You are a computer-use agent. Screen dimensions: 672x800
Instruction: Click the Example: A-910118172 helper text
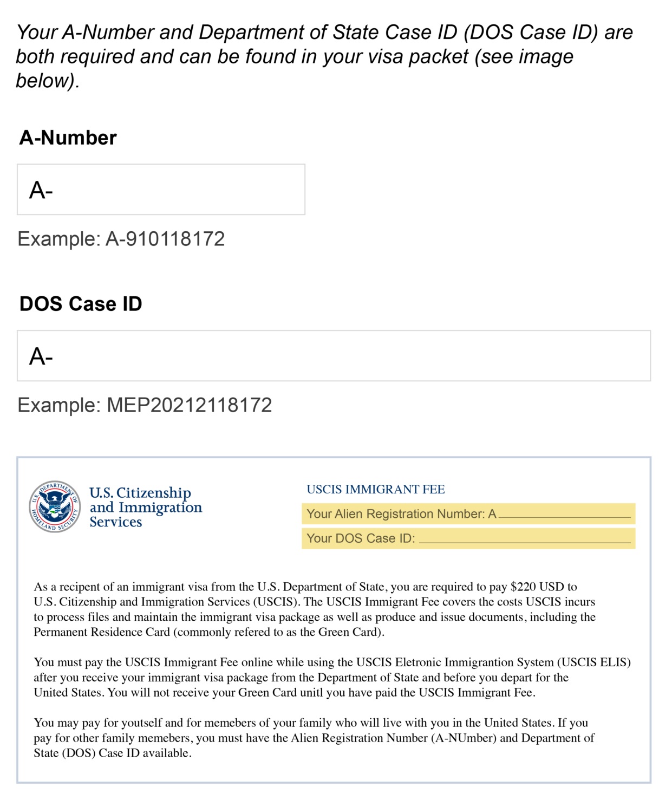(122, 237)
